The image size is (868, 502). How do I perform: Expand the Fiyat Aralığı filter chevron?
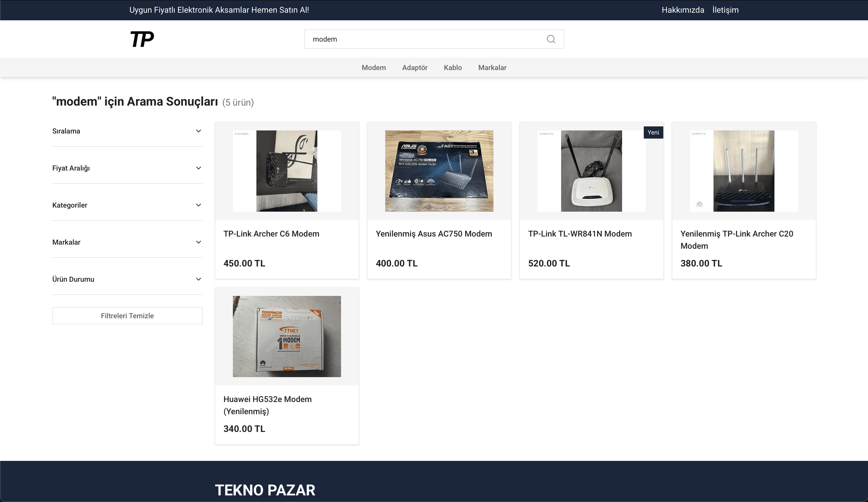coord(198,168)
